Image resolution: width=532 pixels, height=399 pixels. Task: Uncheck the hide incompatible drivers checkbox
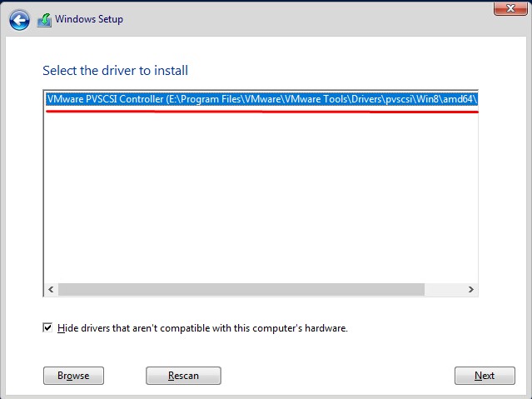point(47,327)
